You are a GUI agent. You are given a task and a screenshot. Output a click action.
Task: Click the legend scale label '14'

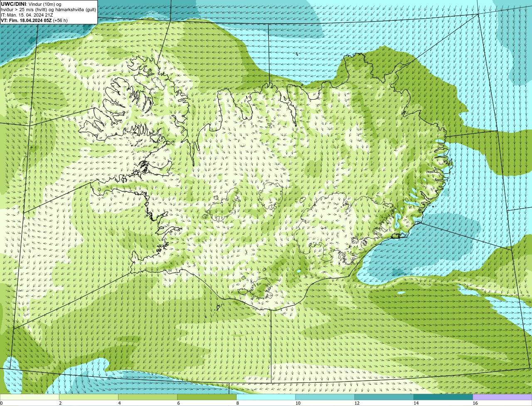pos(416,403)
